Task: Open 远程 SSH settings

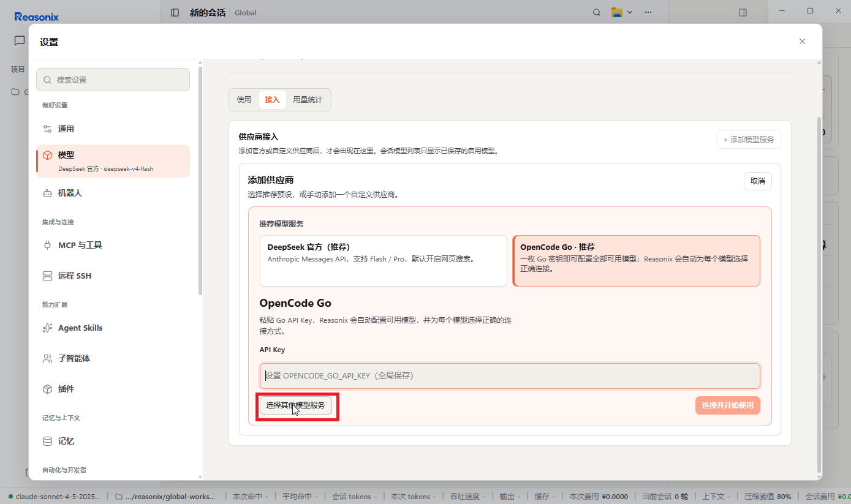Action: (113, 276)
